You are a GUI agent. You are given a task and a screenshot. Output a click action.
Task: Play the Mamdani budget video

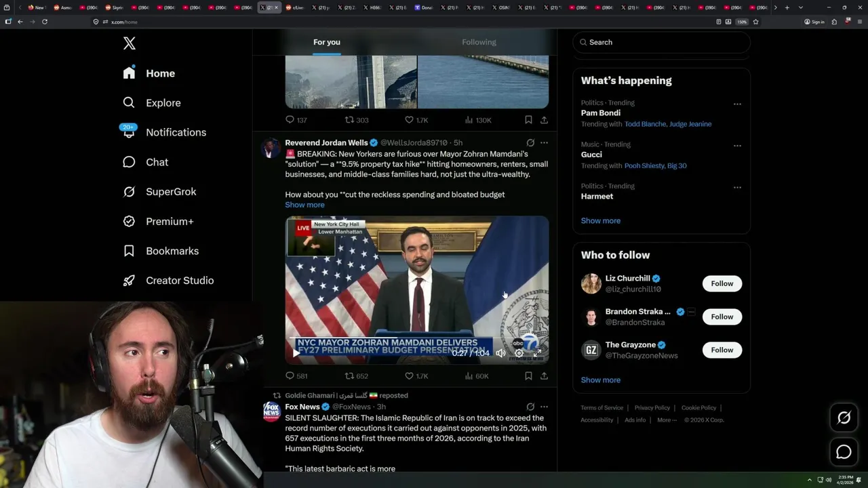296,353
